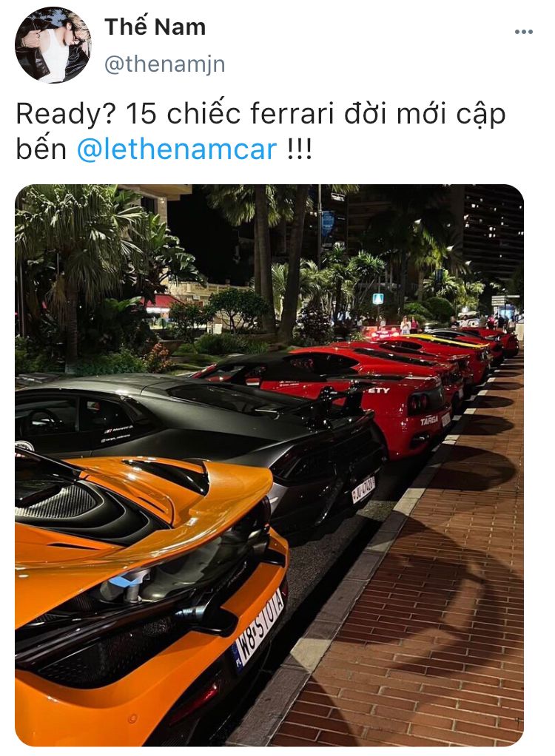Click the word ferrari in the tweet
Screen dimensions: 555x756
point(292,114)
